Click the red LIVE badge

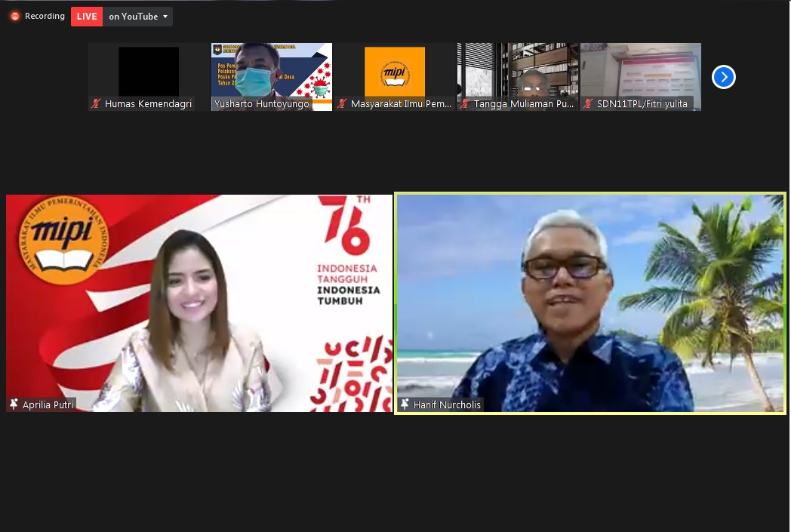tap(87, 17)
